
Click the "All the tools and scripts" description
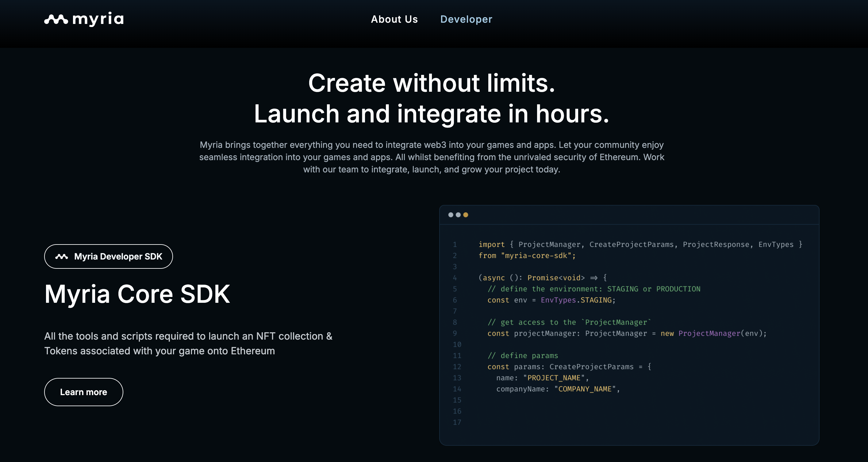click(188, 343)
